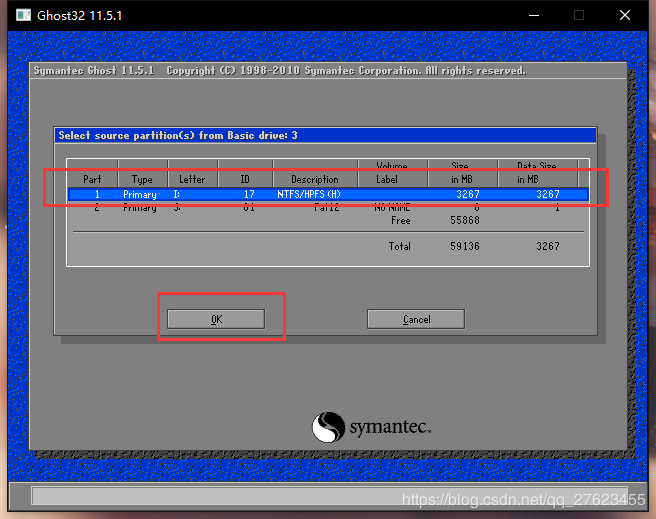Maximize the Ghost32 window
Image resolution: width=656 pixels, height=519 pixels.
(579, 15)
